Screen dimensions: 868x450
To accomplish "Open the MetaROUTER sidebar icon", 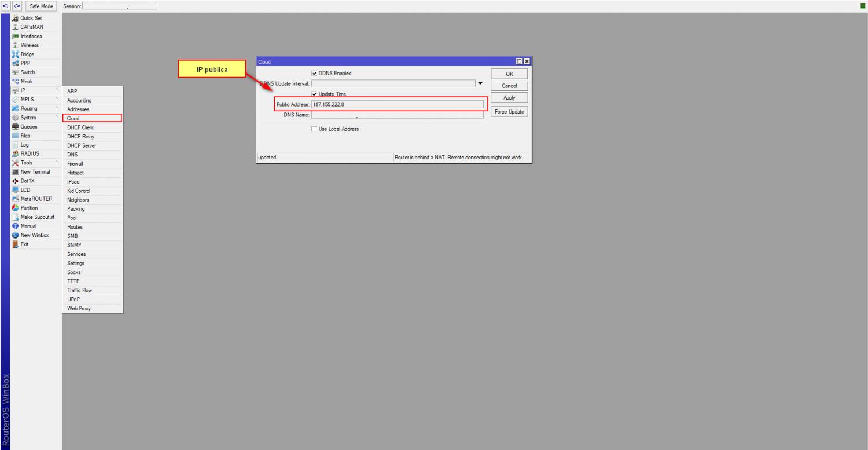I will [x=16, y=199].
